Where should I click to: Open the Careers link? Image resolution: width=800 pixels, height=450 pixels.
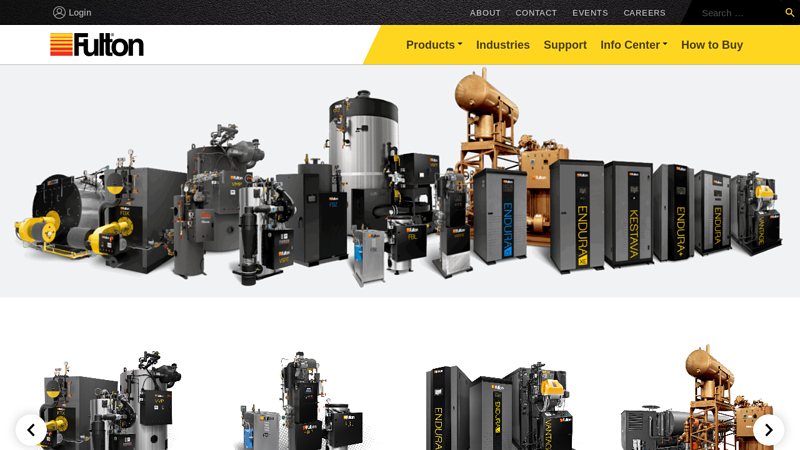644,13
